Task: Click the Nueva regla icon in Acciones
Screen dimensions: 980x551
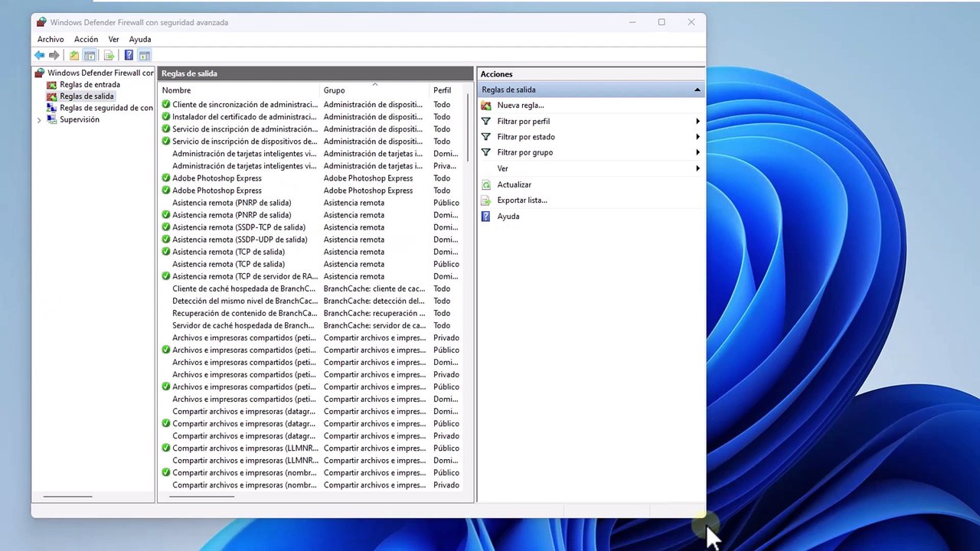Action: 485,105
